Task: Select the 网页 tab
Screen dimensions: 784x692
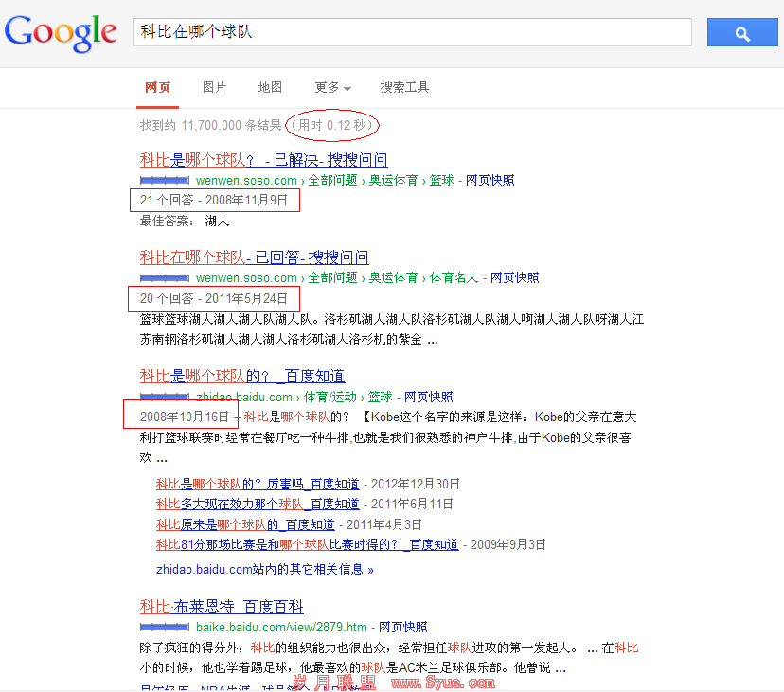Action: 157,87
